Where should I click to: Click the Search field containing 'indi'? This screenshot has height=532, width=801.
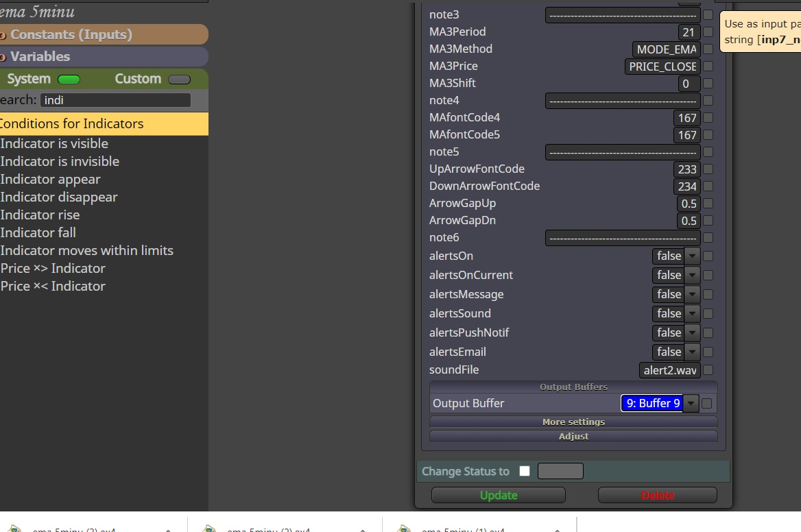tap(115, 100)
